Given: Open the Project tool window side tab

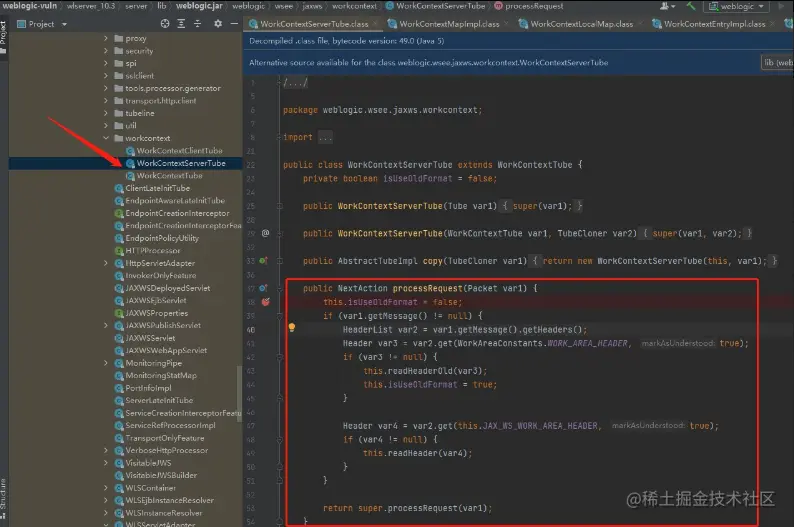Looking at the screenshot, I should point(4,36).
